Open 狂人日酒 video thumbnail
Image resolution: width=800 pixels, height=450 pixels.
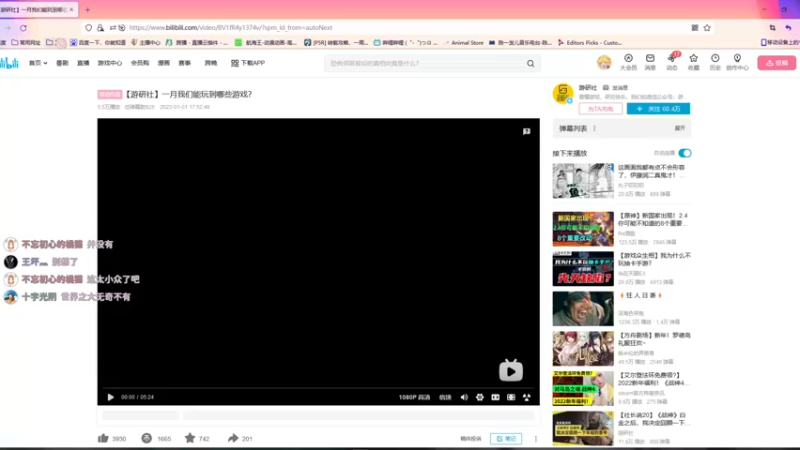[583, 309]
